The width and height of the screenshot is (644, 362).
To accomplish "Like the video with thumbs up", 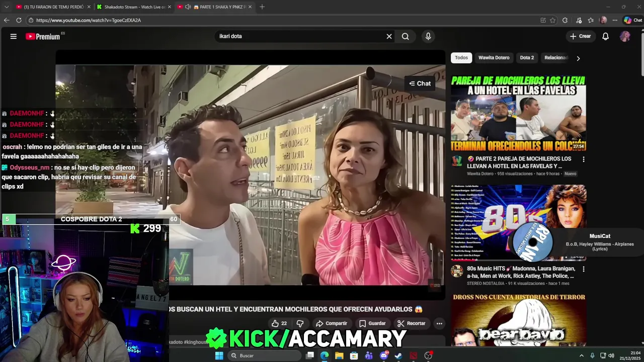I will pos(279,323).
